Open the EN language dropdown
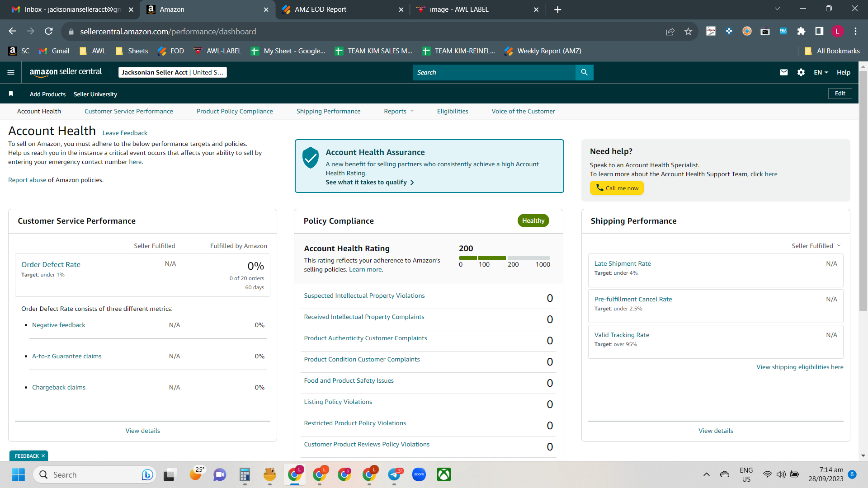 point(821,72)
